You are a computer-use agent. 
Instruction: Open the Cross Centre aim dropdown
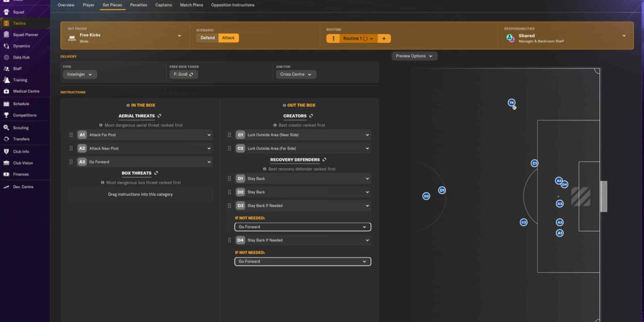(296, 75)
